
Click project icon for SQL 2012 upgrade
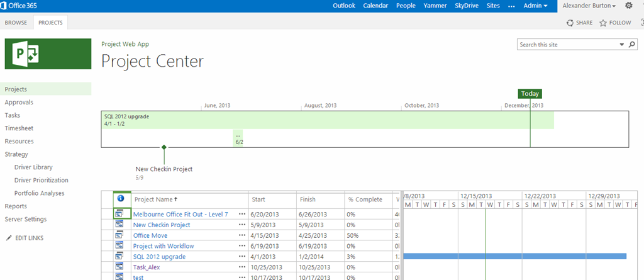(x=120, y=255)
